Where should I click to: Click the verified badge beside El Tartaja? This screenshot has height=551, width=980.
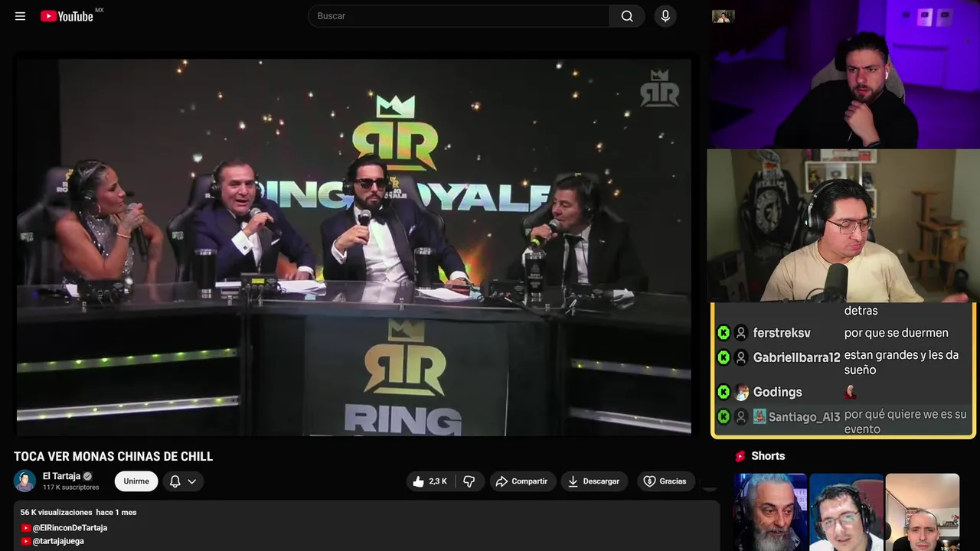tap(87, 476)
